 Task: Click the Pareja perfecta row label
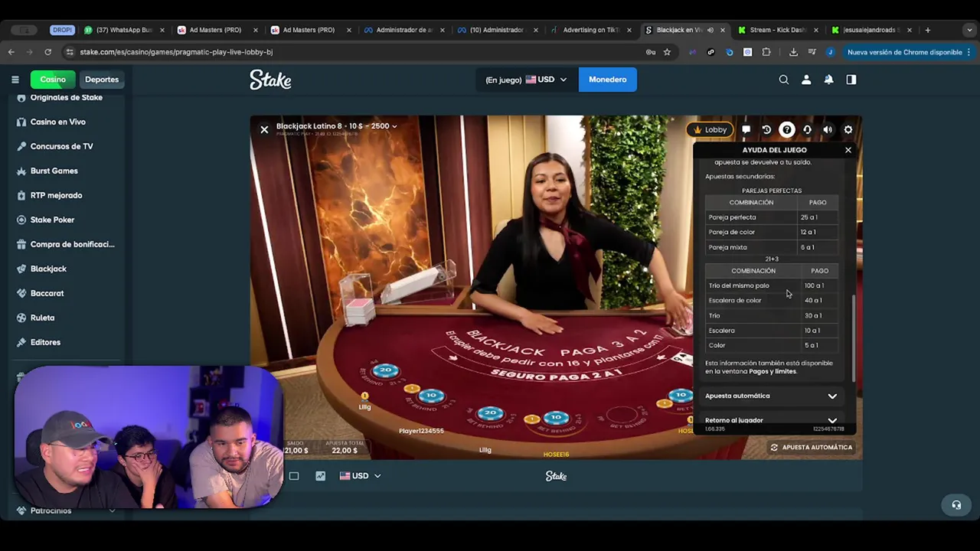pos(732,217)
